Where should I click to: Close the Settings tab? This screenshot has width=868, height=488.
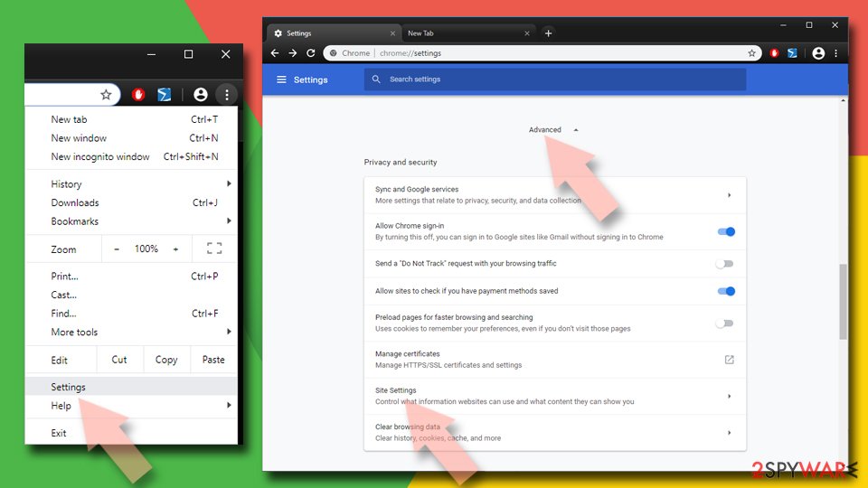[x=392, y=33]
